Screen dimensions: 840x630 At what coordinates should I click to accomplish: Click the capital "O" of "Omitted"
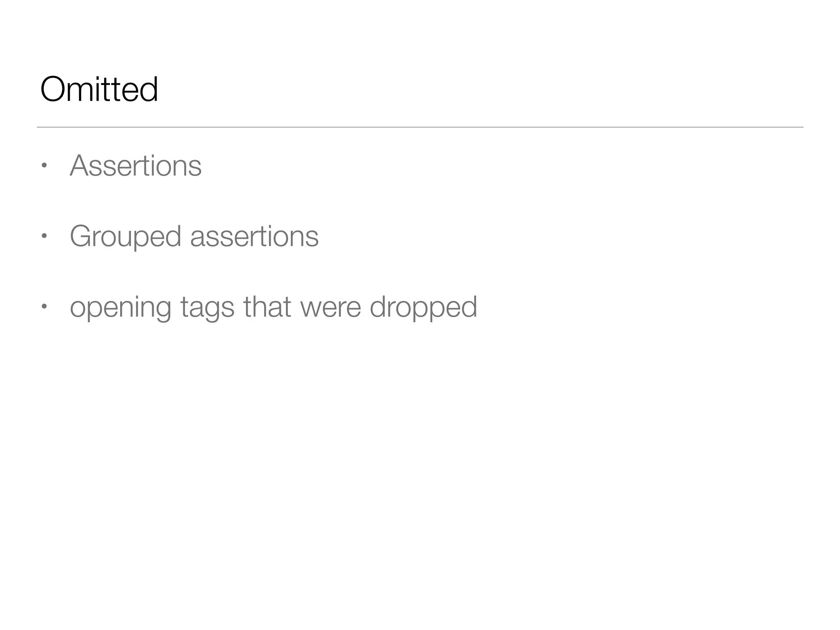pyautogui.click(x=54, y=89)
